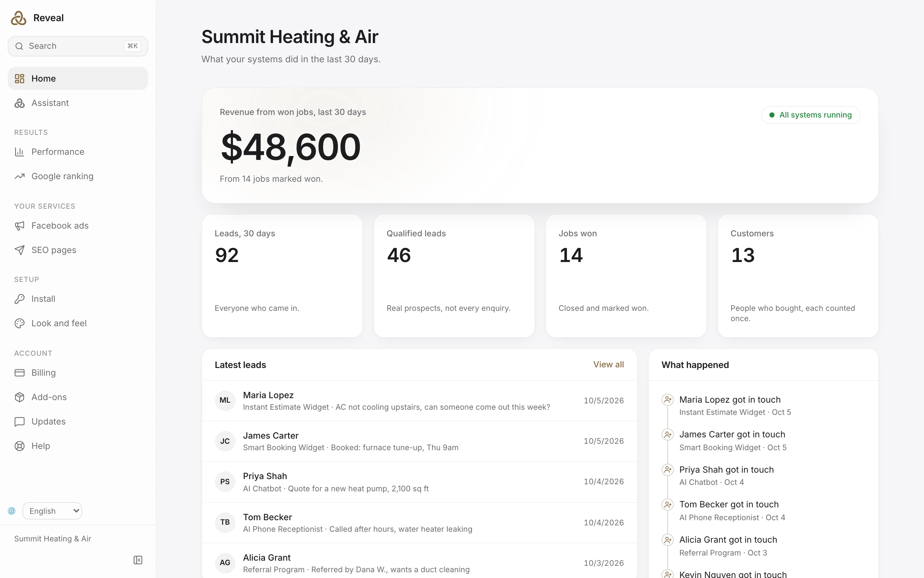Open Facebook ads service
The image size is (924, 578).
[x=78, y=225]
